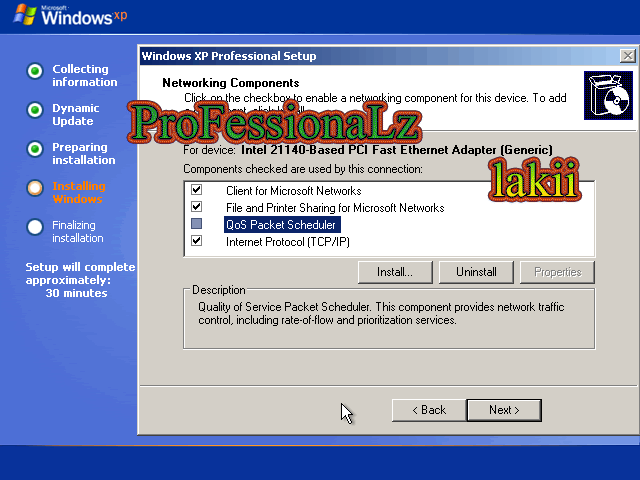
Task: Click the Quality of Service description text
Action: pos(381,313)
